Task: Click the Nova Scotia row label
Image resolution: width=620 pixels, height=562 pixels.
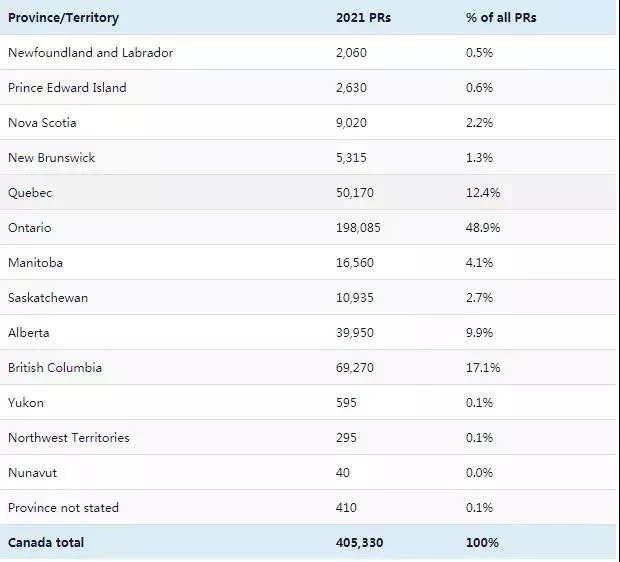Action: click(x=42, y=123)
